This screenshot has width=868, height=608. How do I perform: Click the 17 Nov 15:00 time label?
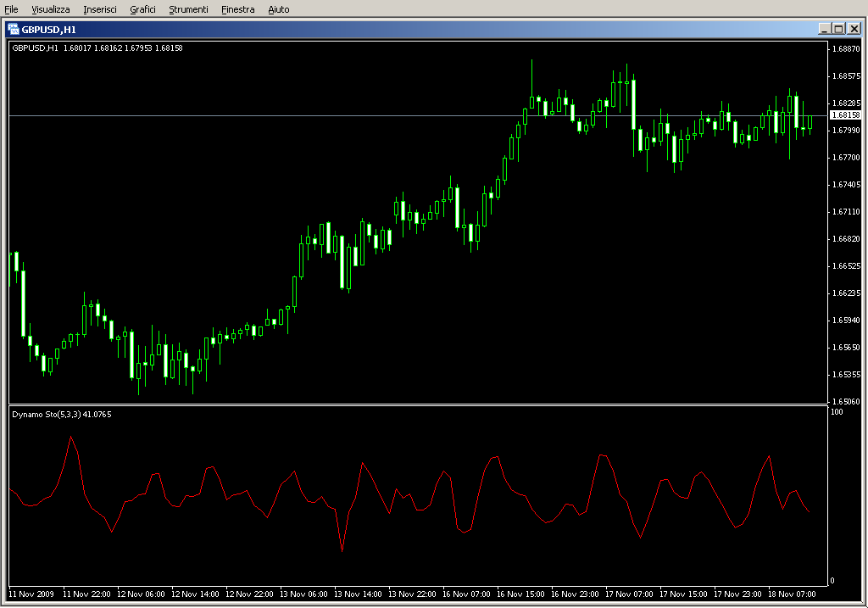coord(683,594)
